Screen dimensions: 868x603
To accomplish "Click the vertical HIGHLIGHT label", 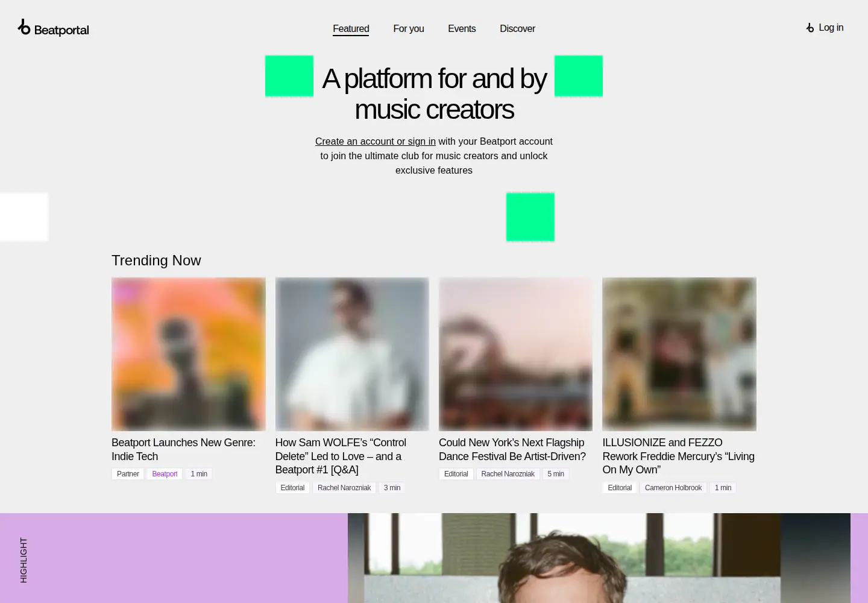I will 24,560.
